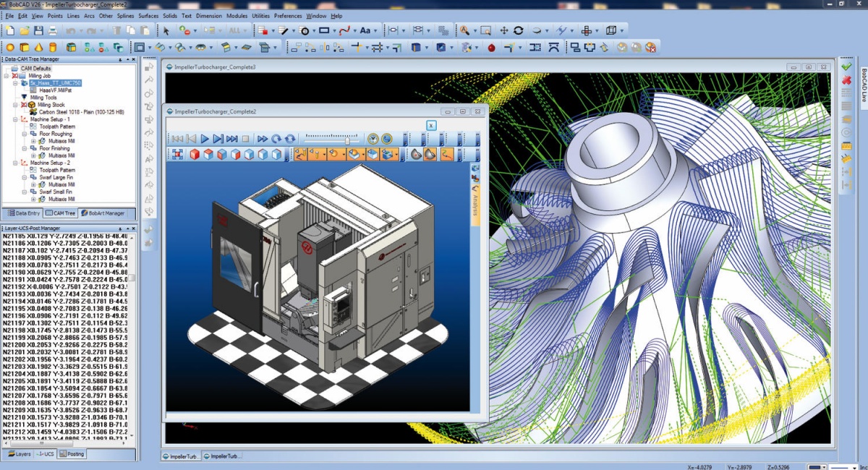Open the Utilities menu
This screenshot has width=868, height=470.
click(260, 15)
